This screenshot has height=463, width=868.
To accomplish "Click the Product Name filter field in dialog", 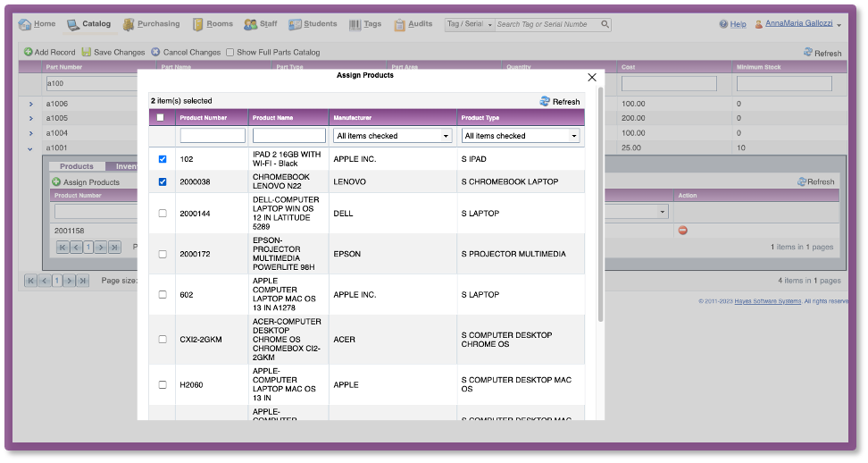I will coord(289,136).
